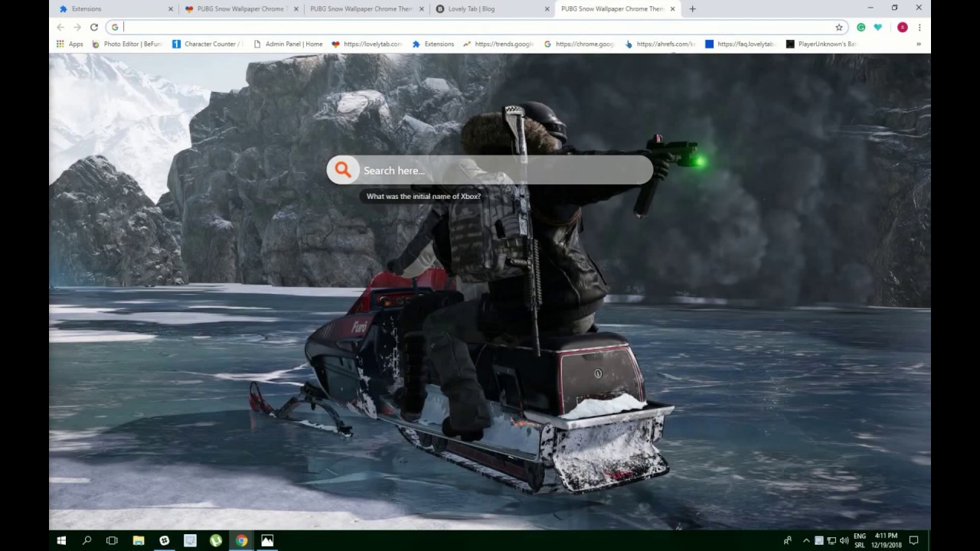Open the green uTorrent taskbar icon
Viewport: 980px width, 551px height.
pyautogui.click(x=216, y=540)
